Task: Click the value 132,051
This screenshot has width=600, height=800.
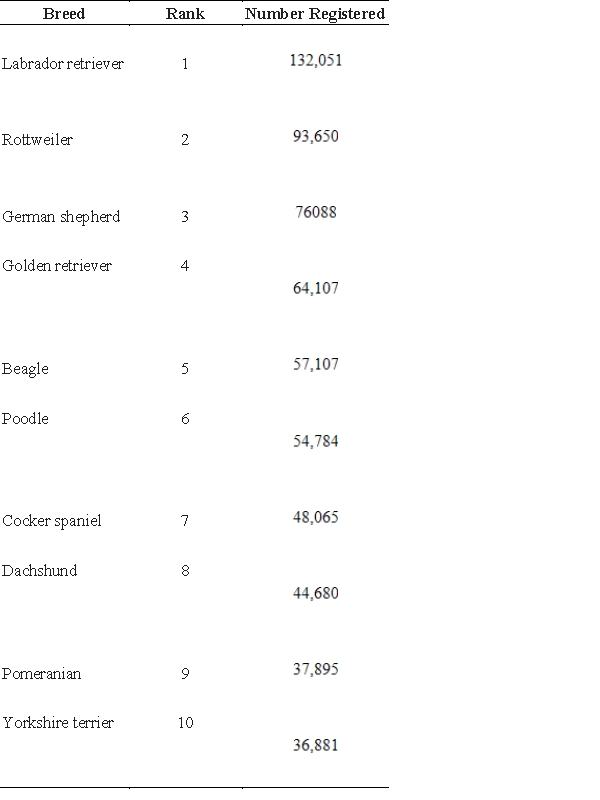Action: pyautogui.click(x=316, y=60)
